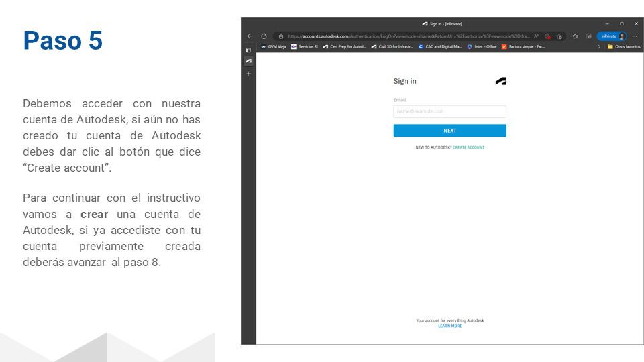Click the browser Back arrow
The image size is (644, 362).
pyautogui.click(x=250, y=36)
